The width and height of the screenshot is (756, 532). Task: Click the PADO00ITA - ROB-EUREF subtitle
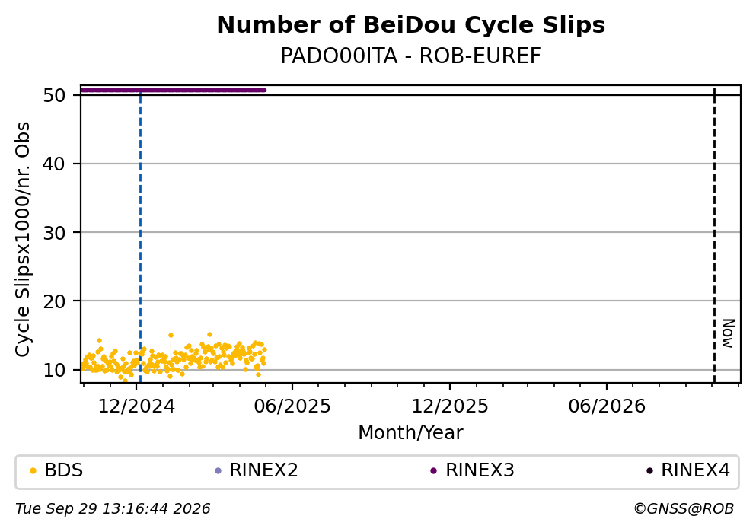pos(411,56)
